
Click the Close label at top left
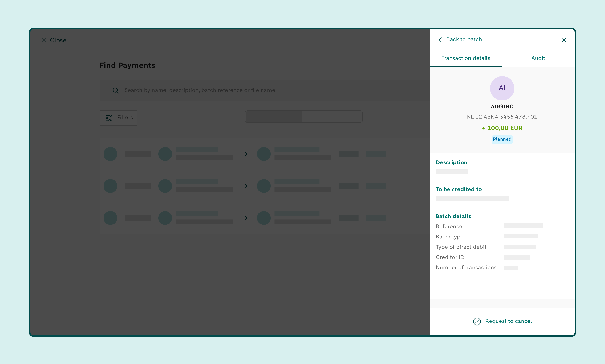point(58,40)
